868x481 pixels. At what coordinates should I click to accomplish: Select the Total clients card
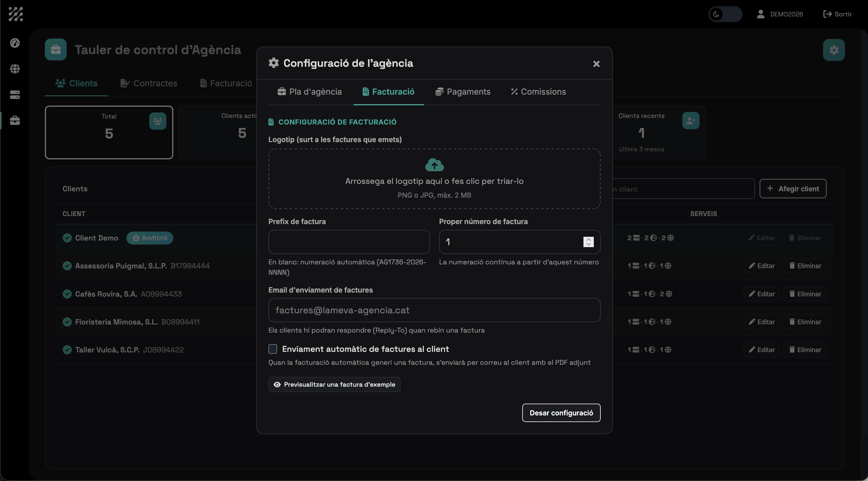point(109,132)
